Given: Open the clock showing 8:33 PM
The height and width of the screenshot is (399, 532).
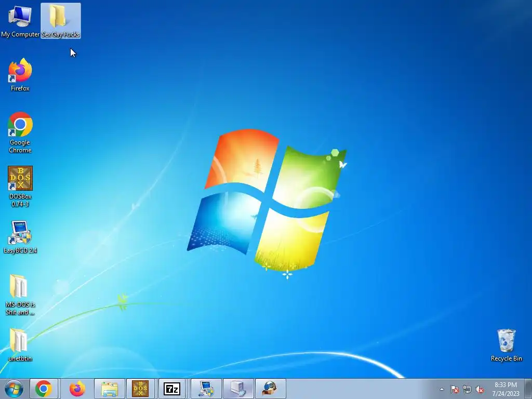Looking at the screenshot, I should pos(506,389).
